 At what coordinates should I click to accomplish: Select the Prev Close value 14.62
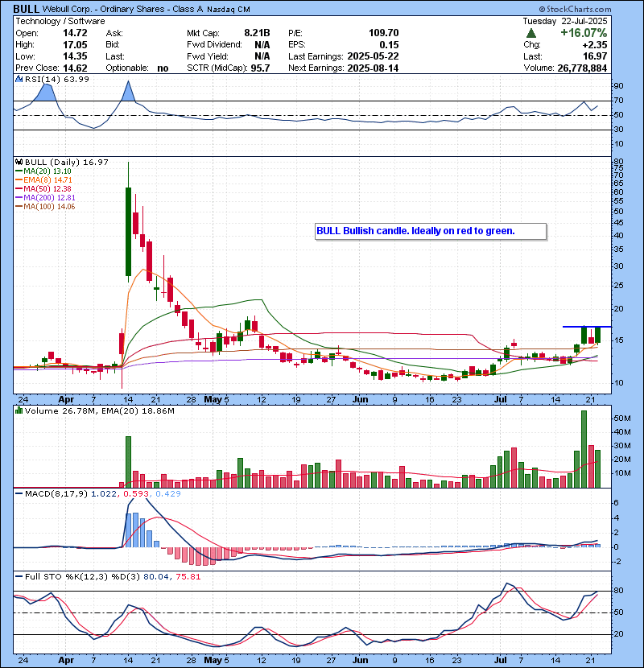75,68
